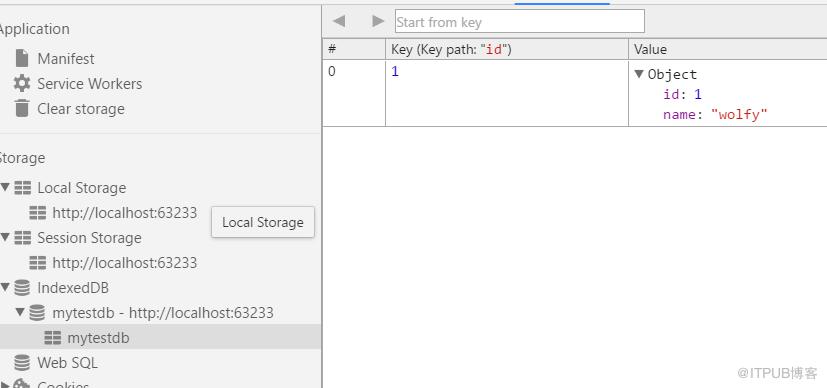Click the mytestdb object store table icon
Screen dimensions: 827x388
pos(52,338)
